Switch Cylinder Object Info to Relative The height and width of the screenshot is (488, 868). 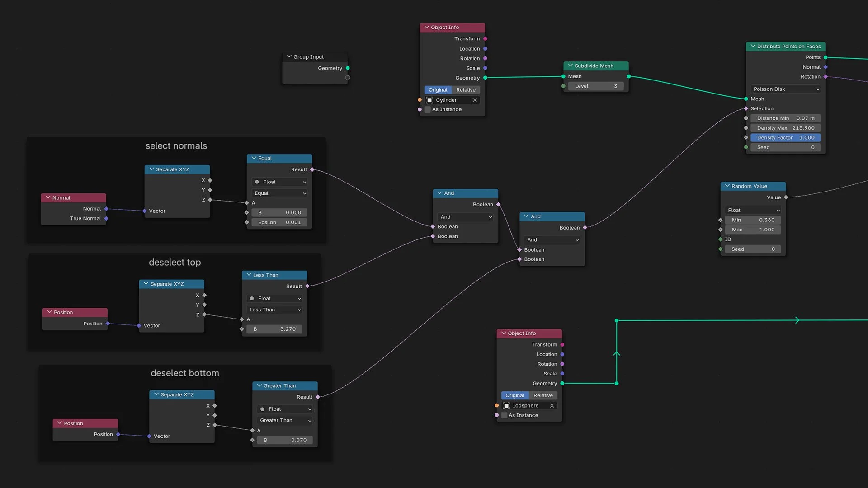pos(466,90)
